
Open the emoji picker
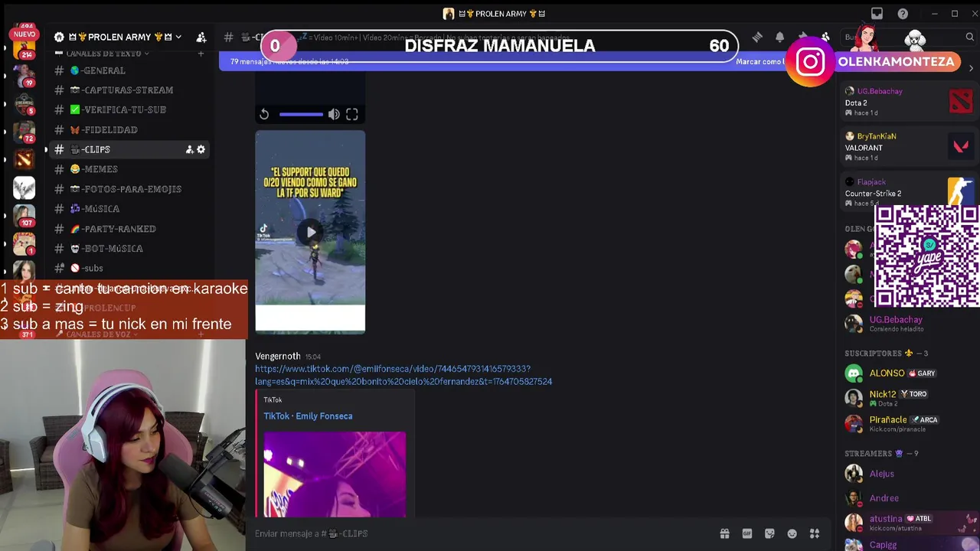pos(792,533)
